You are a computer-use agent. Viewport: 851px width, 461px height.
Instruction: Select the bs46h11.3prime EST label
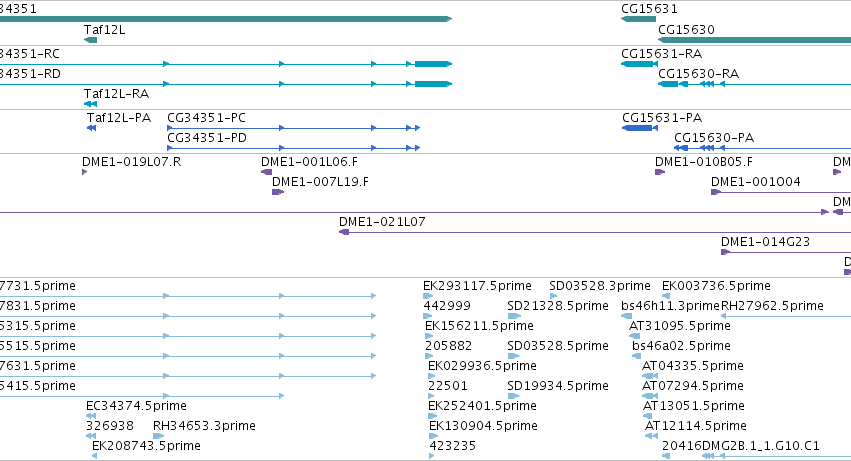click(x=670, y=306)
